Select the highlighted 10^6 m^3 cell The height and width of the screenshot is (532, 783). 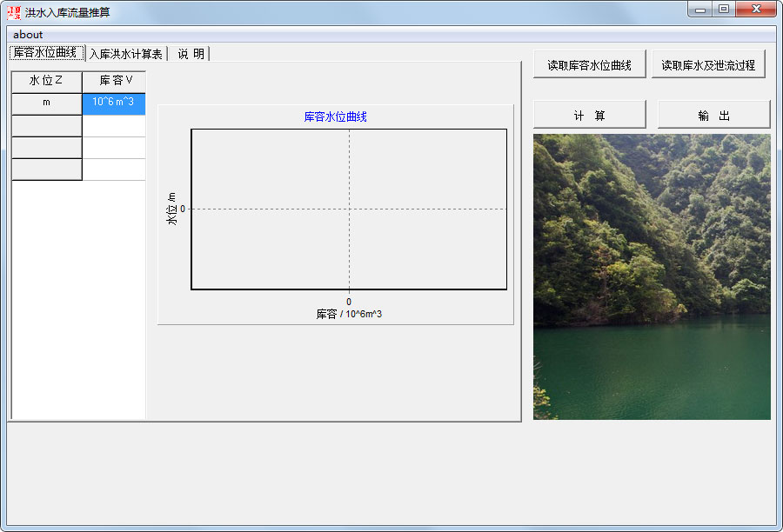(114, 103)
